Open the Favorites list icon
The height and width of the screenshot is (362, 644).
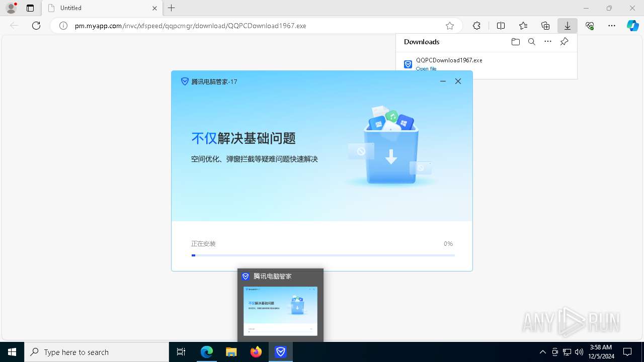(x=523, y=26)
